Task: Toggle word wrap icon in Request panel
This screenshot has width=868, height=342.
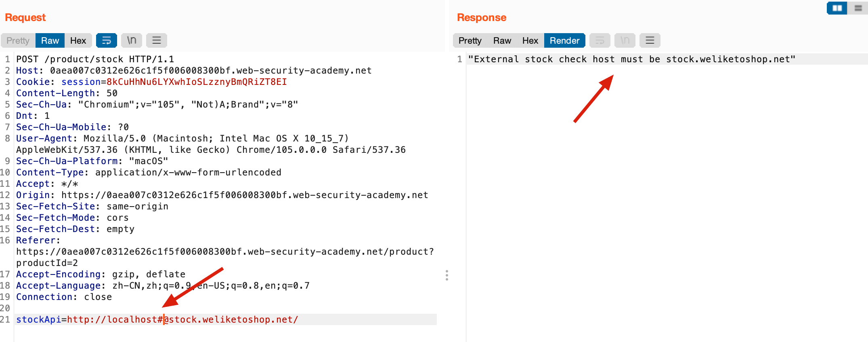Action: tap(107, 40)
